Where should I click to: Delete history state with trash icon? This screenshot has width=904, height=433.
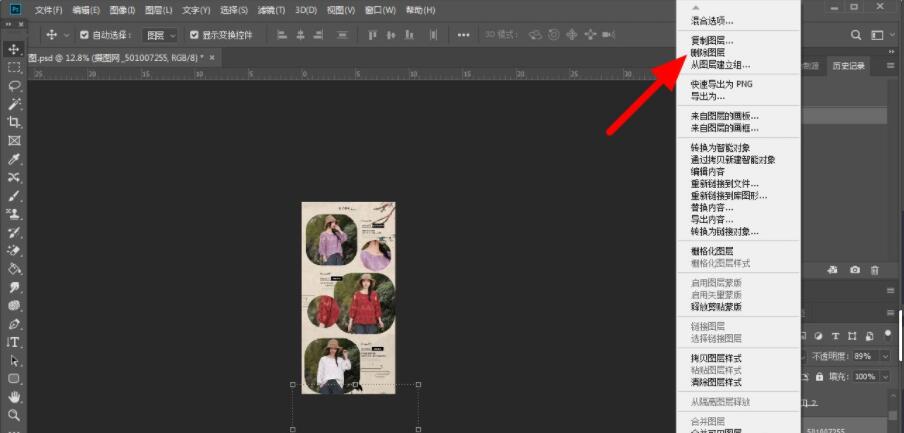(x=875, y=270)
